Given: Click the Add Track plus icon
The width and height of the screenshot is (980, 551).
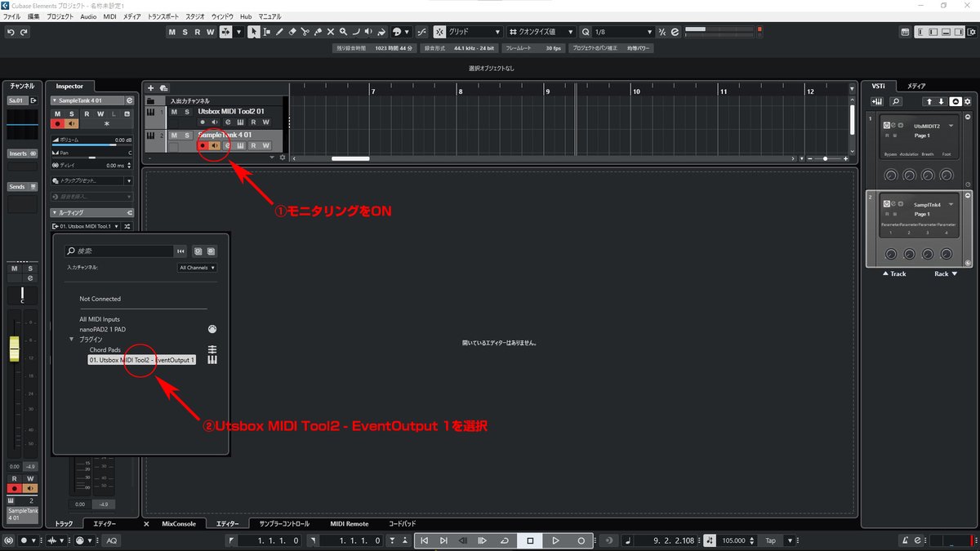Looking at the screenshot, I should click(151, 87).
